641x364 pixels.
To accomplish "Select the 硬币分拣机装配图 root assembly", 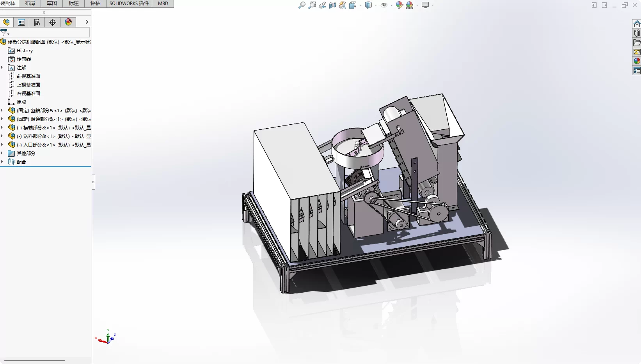I will tap(46, 42).
